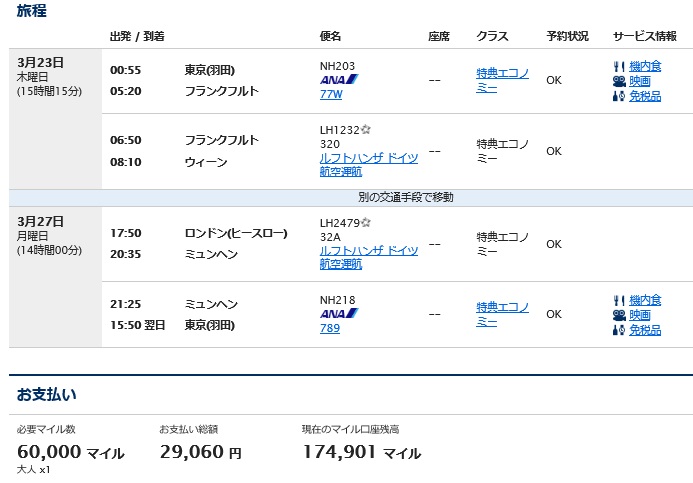Open the 特典エコノミー class link for NH218

[x=503, y=314]
